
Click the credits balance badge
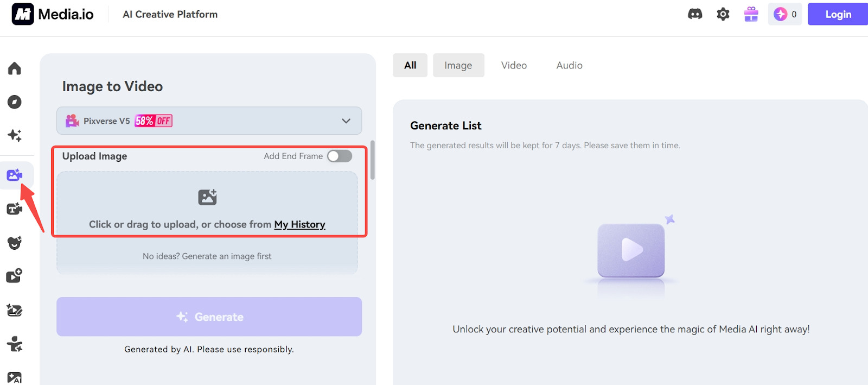785,14
